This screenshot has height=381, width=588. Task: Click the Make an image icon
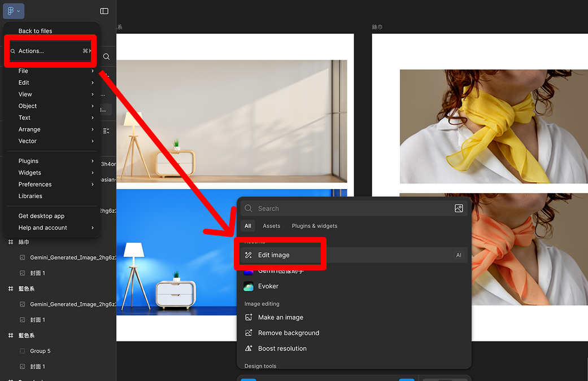pos(249,317)
